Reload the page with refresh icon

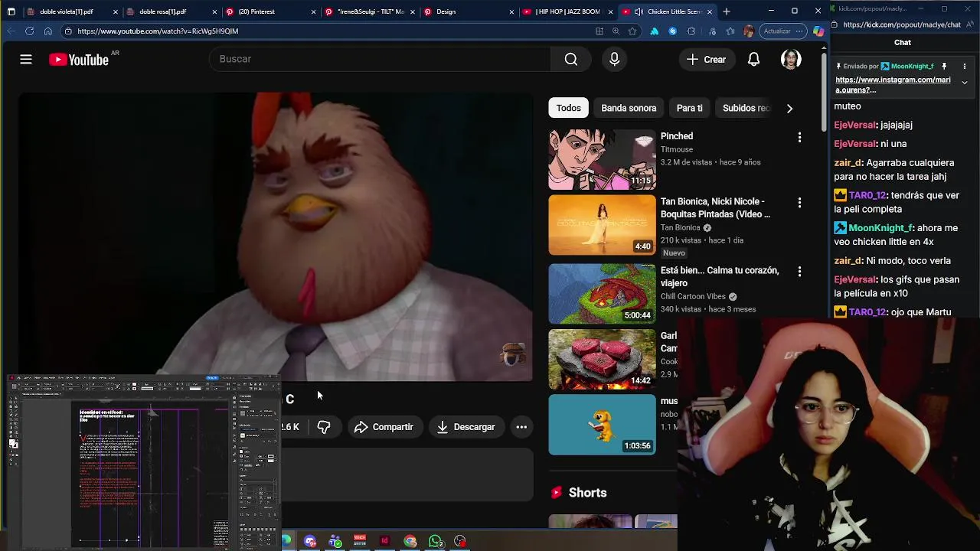point(29,31)
